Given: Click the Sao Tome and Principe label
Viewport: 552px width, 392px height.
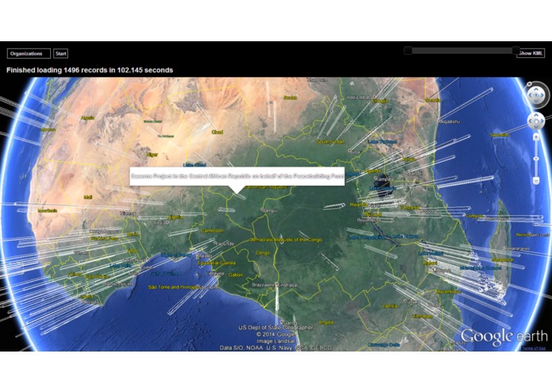Looking at the screenshot, I should [172, 287].
